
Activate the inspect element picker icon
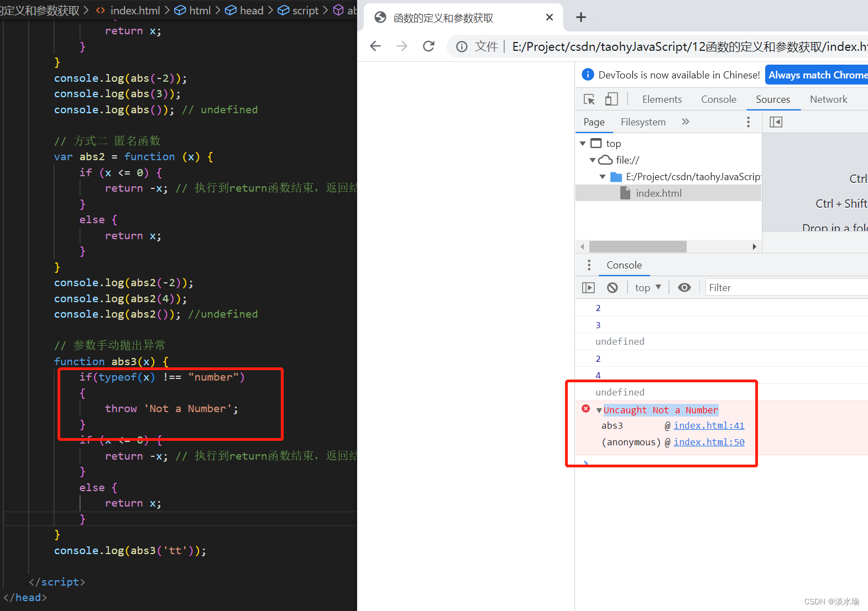pyautogui.click(x=589, y=99)
